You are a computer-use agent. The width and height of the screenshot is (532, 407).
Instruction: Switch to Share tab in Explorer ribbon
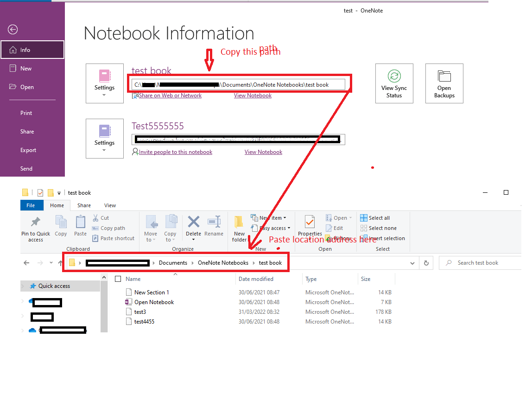(x=84, y=205)
